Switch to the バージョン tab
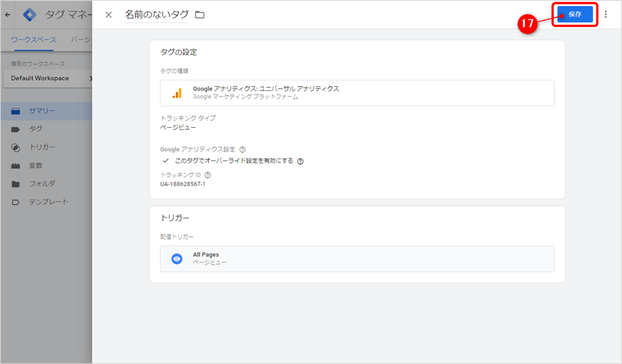This screenshot has width=622, height=364. point(81,40)
